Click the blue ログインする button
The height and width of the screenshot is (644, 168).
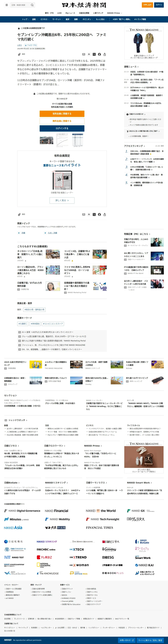coord(62,128)
